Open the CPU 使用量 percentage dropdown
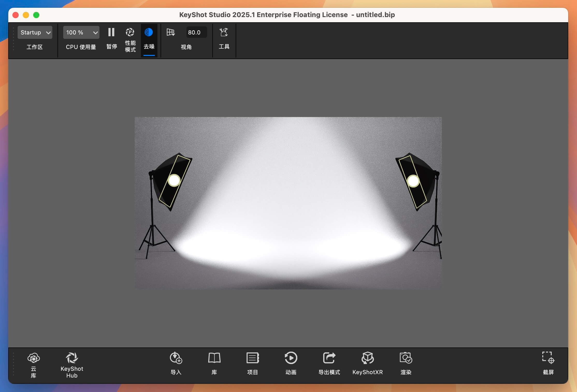Viewport: 577px width, 392px height. [x=81, y=32]
